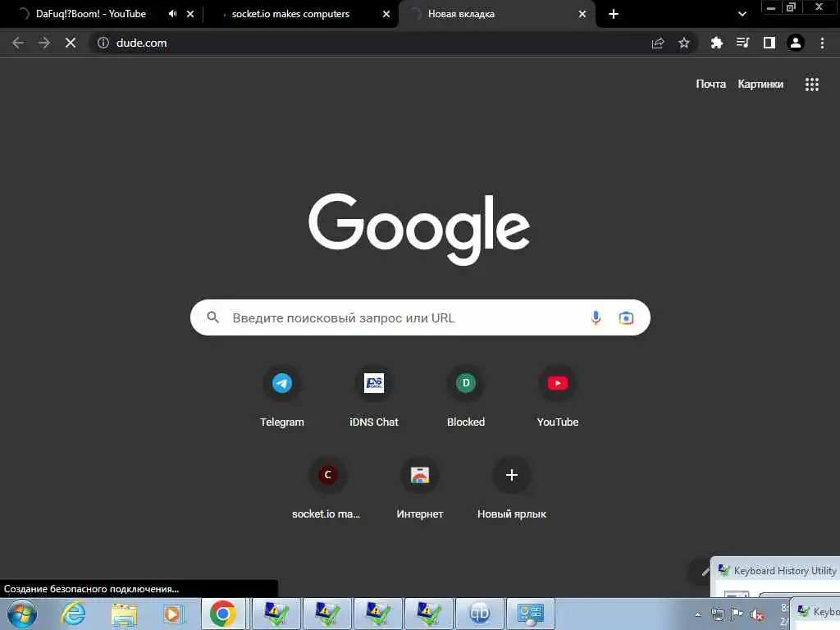840x630 pixels.
Task: Open the Chrome profile avatar menu
Action: [x=796, y=43]
